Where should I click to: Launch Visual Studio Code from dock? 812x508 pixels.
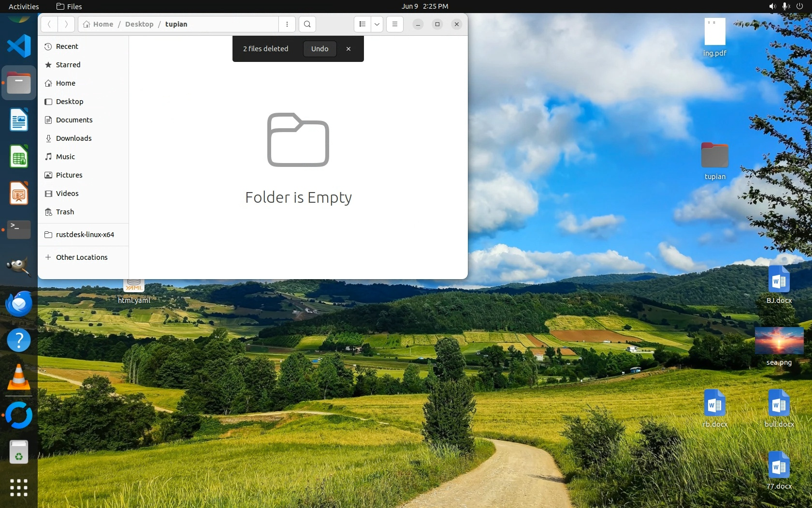(19, 46)
